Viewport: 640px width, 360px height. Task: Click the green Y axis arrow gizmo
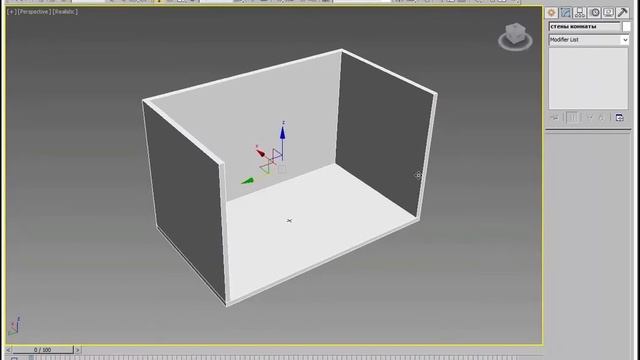point(247,181)
